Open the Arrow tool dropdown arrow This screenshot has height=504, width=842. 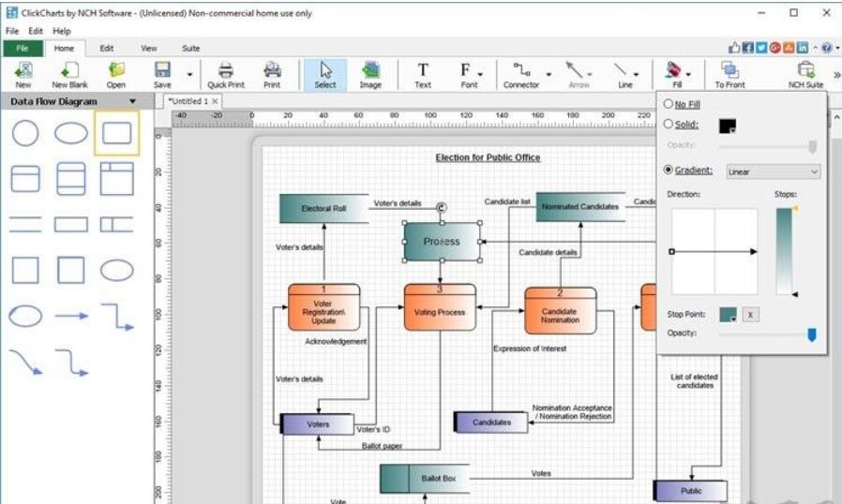(x=590, y=74)
